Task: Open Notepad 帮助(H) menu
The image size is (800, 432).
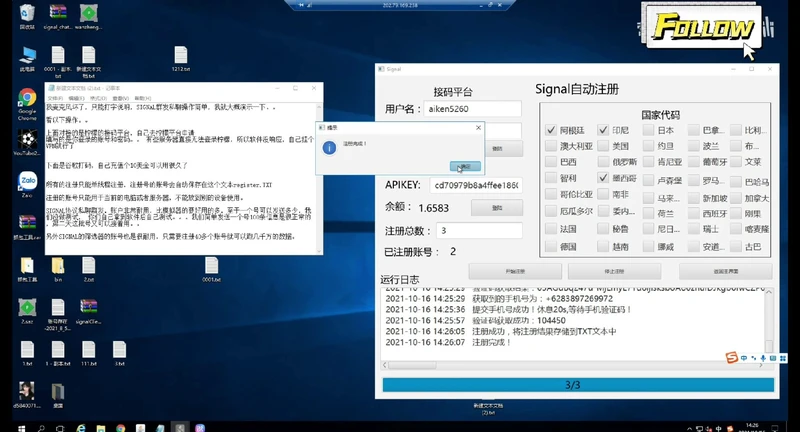Action: (x=143, y=98)
